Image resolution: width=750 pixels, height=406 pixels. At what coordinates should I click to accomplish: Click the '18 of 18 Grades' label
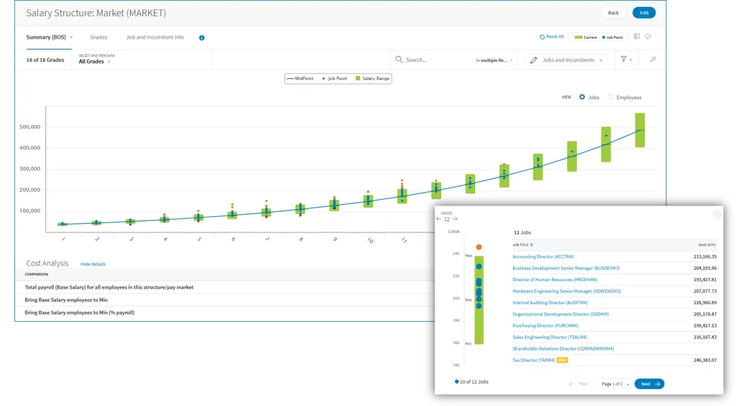(45, 60)
